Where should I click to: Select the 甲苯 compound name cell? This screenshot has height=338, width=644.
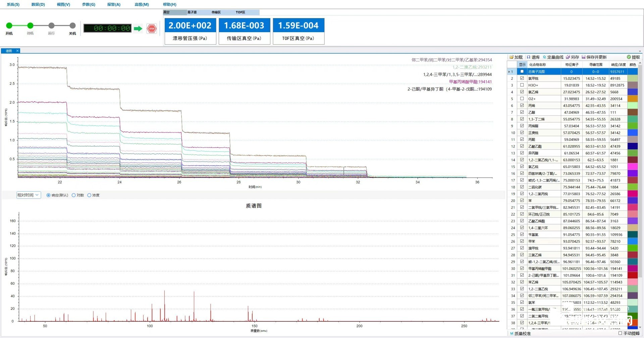click(x=544, y=241)
